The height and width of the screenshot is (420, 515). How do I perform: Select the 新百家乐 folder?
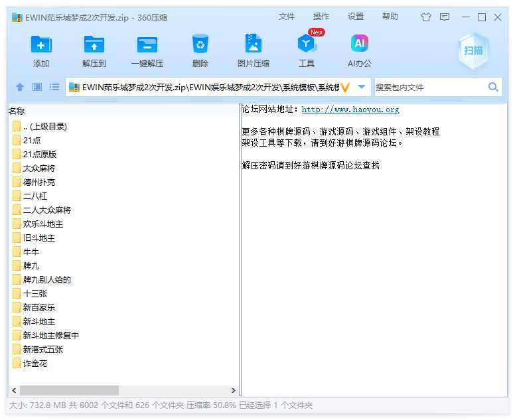[x=34, y=307]
